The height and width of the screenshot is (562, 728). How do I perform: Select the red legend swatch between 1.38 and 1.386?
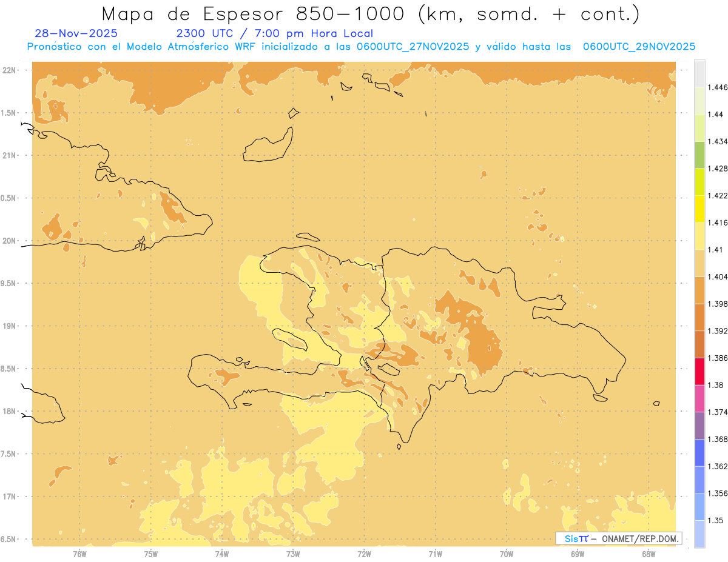(699, 371)
